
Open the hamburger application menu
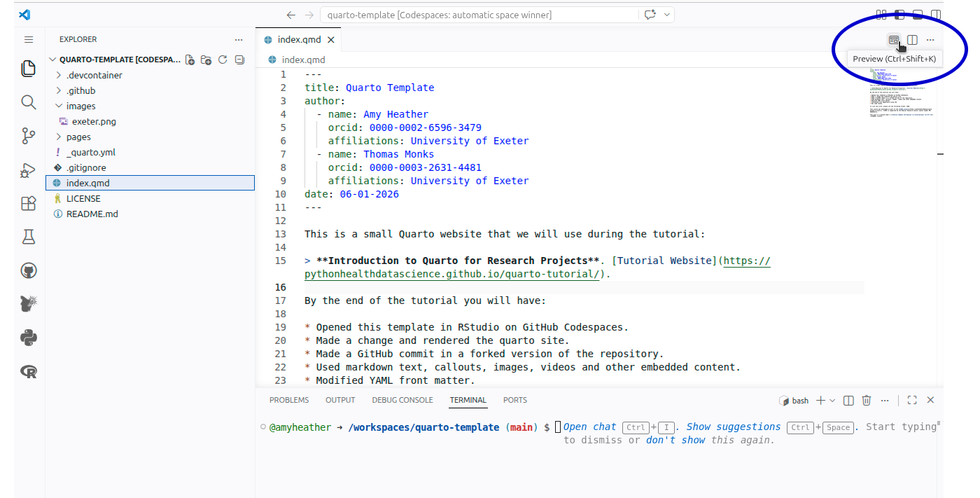point(29,40)
